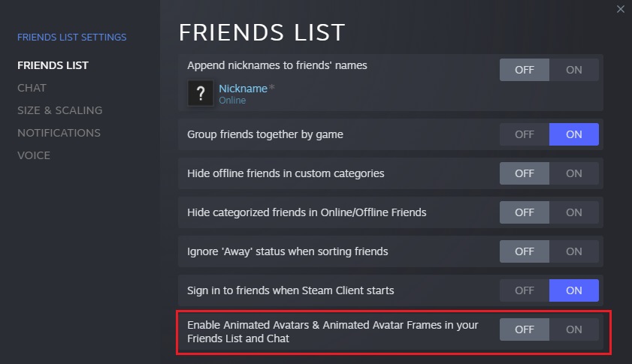Turn on Ignore 'Away' status when sorting

pos(574,251)
